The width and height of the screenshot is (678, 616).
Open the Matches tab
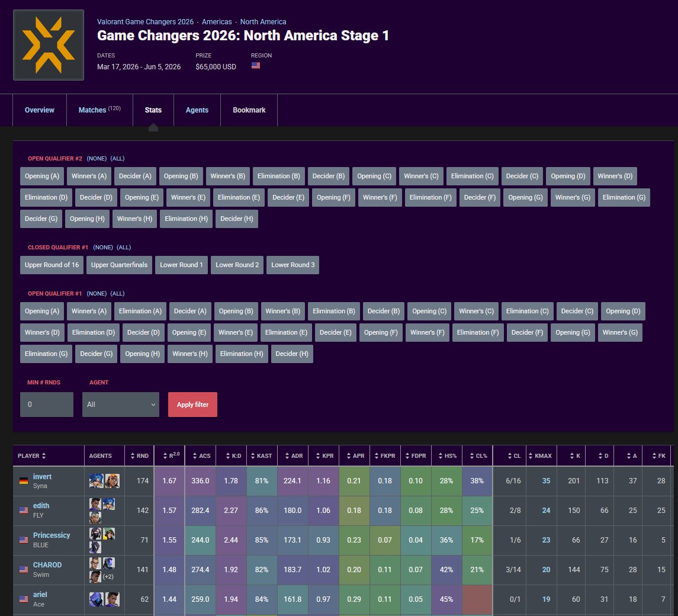coord(99,110)
